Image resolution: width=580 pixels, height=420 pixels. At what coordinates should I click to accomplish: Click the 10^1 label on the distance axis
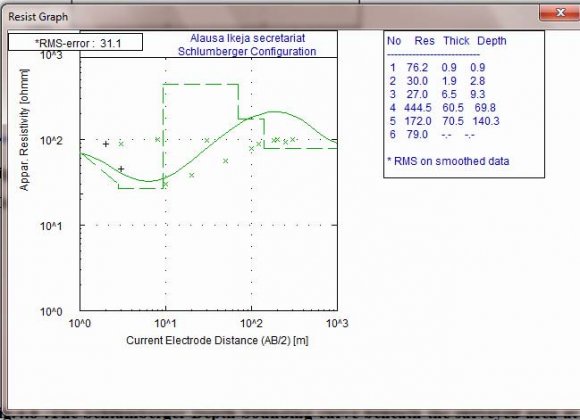[165, 323]
